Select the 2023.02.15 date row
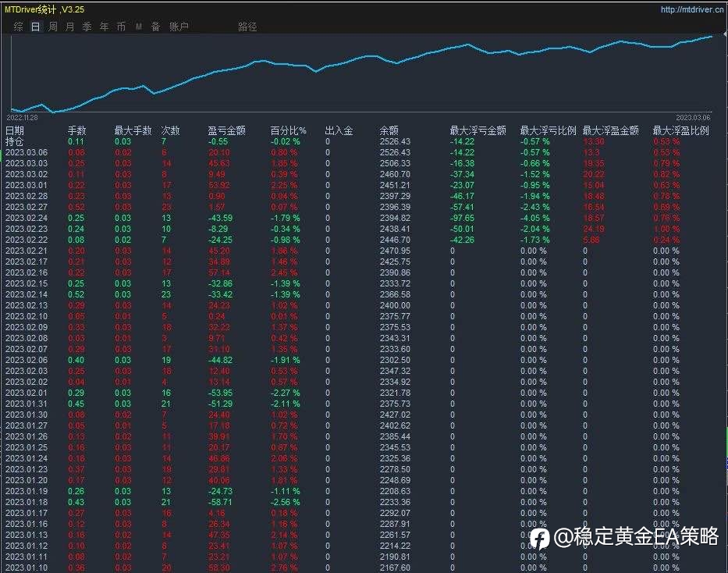 [x=27, y=283]
